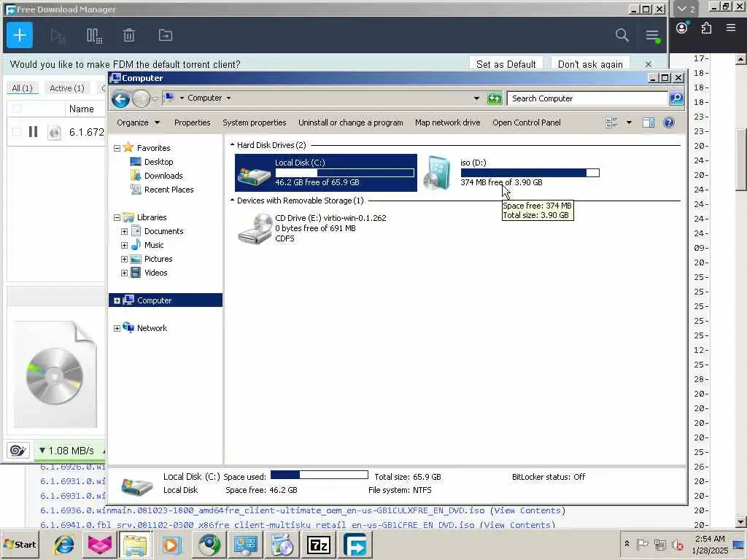Change the view with the view icon
The width and height of the screenshot is (747, 560).
pos(612,122)
